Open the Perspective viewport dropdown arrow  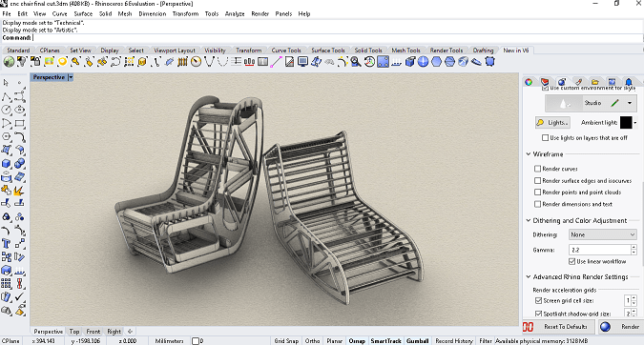coord(71,77)
